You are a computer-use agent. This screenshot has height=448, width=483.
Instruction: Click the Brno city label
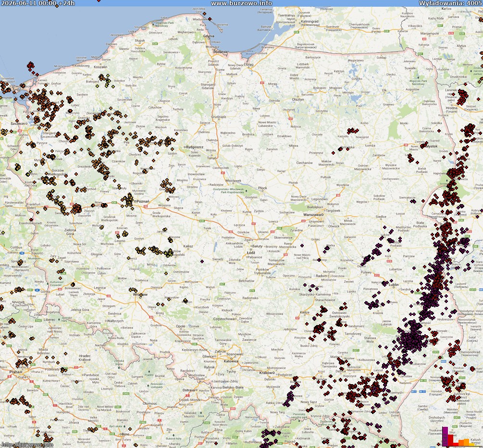(x=125, y=434)
